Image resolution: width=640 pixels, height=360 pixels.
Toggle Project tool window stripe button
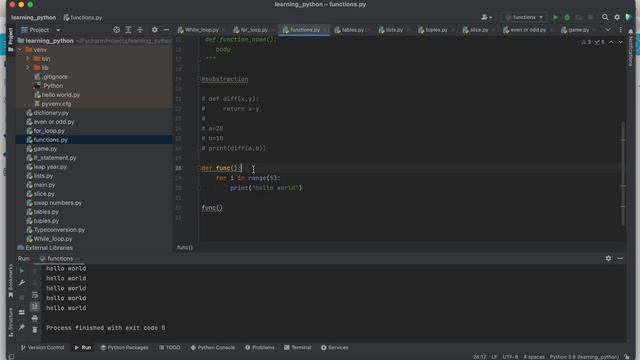[11, 40]
